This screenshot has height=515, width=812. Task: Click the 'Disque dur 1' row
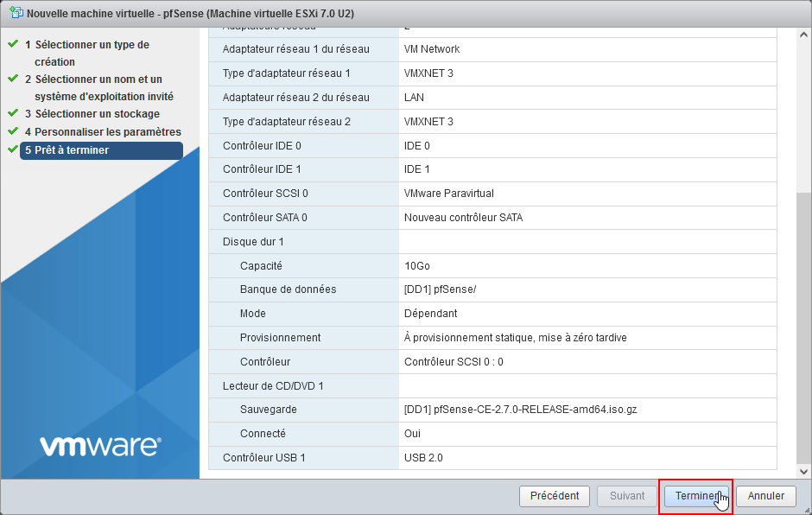492,242
